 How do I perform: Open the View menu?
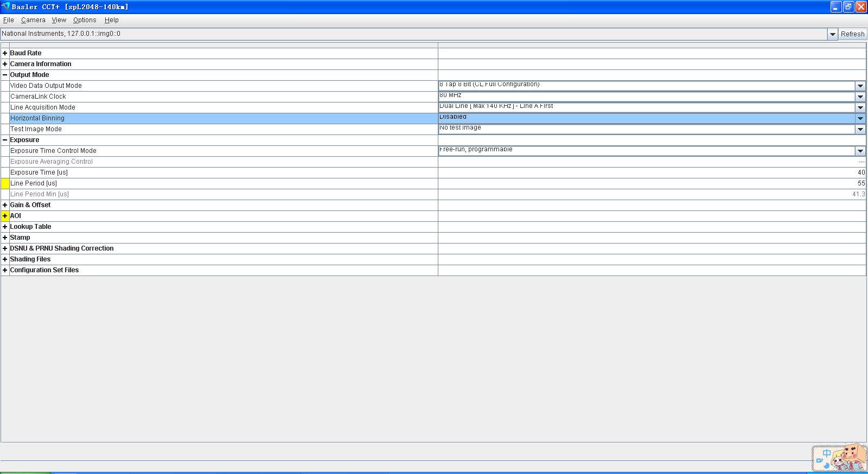click(59, 20)
